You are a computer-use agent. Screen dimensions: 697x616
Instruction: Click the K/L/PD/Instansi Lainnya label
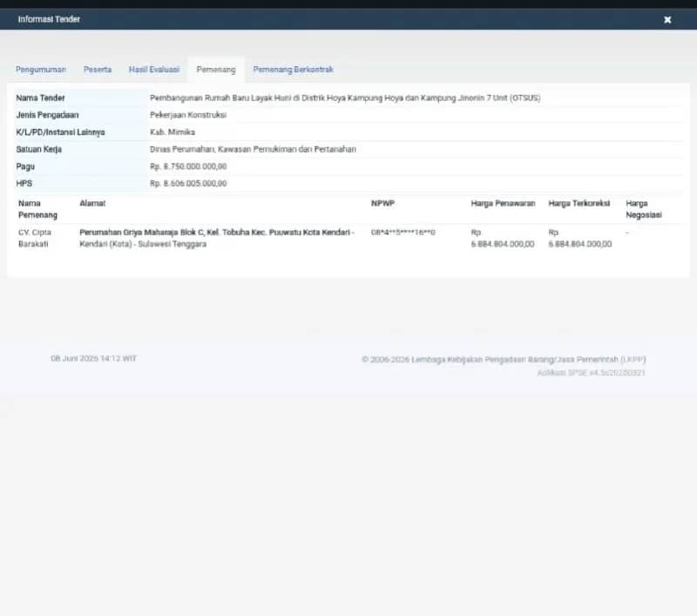[60, 132]
